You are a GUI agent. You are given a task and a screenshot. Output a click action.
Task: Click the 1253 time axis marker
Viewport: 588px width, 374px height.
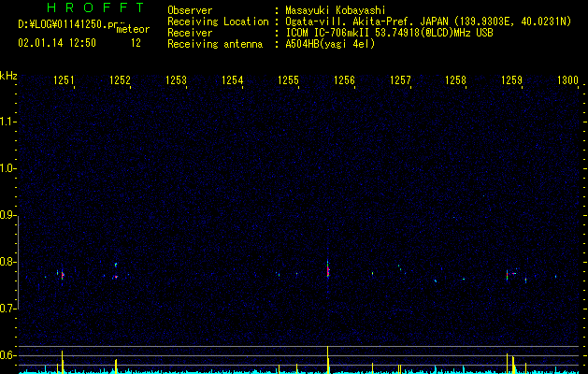pos(176,80)
